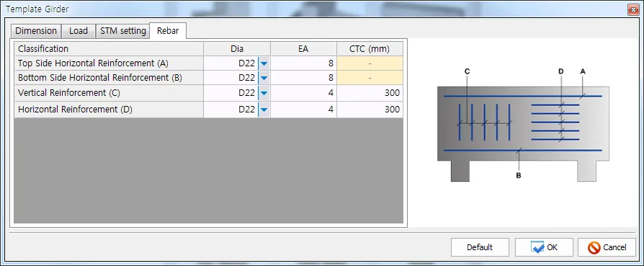Click the Rebar tab
This screenshot has height=266, width=644.
pos(168,31)
